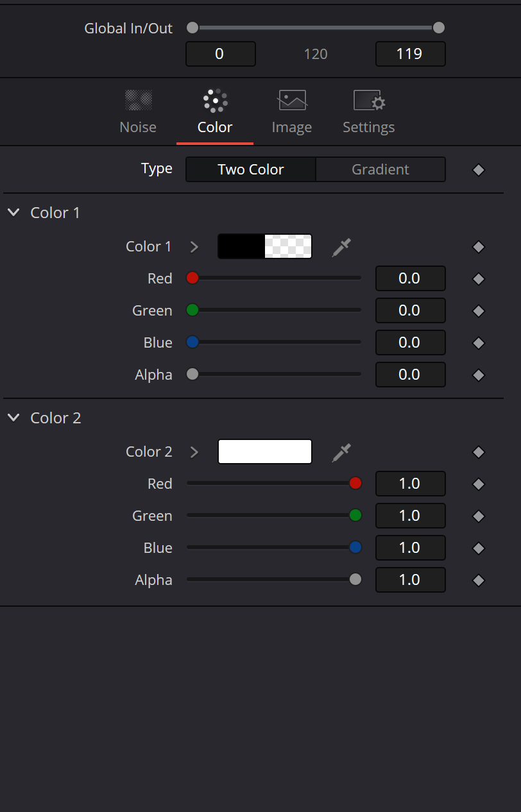This screenshot has height=812, width=521.
Task: Expand Color 1 picker chevron
Action: tap(194, 247)
